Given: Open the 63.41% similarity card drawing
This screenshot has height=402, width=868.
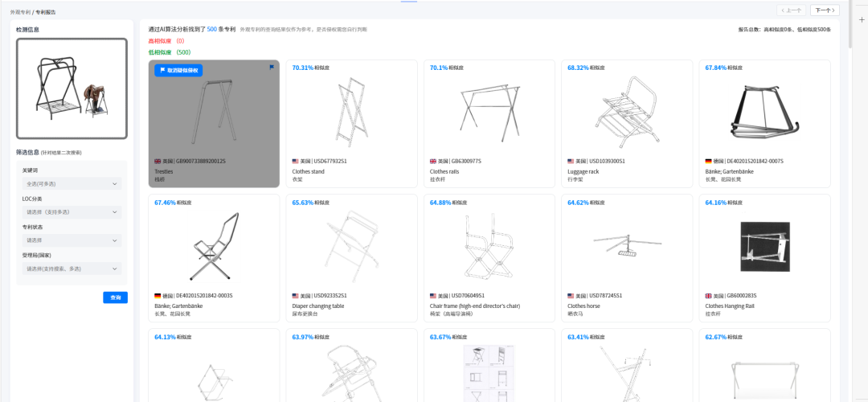Looking at the screenshot, I should [x=627, y=373].
